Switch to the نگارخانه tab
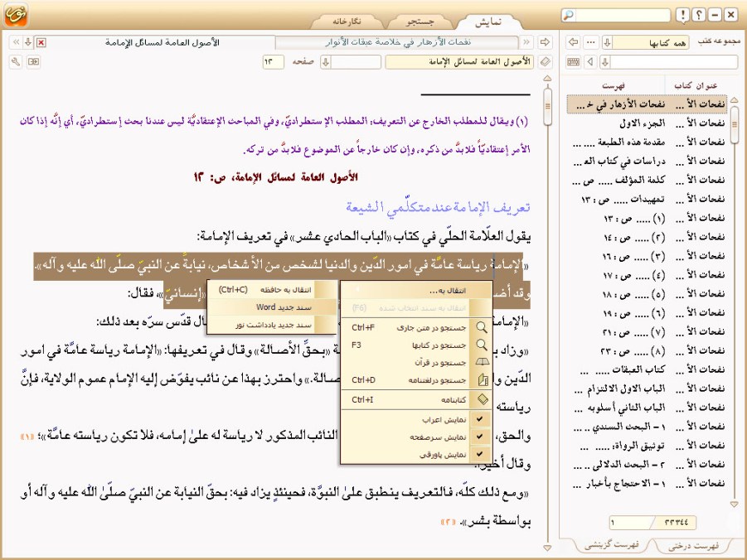747x560 pixels. pos(347,22)
